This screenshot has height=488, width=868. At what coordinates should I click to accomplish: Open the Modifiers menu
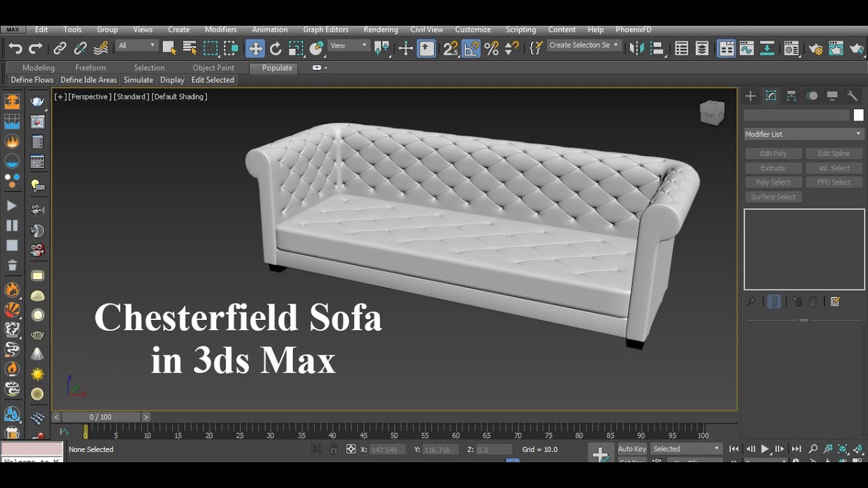click(x=220, y=30)
